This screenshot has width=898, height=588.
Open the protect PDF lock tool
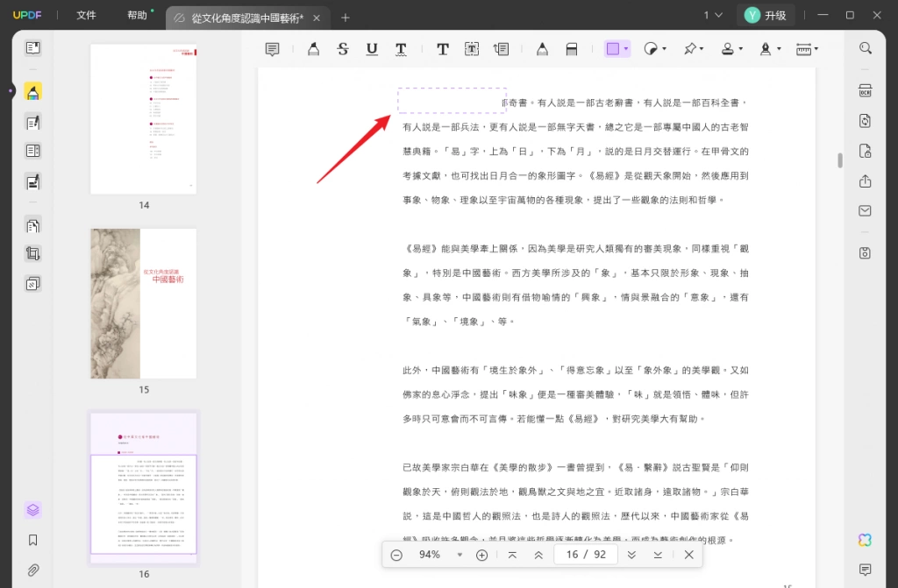pyautogui.click(x=866, y=151)
